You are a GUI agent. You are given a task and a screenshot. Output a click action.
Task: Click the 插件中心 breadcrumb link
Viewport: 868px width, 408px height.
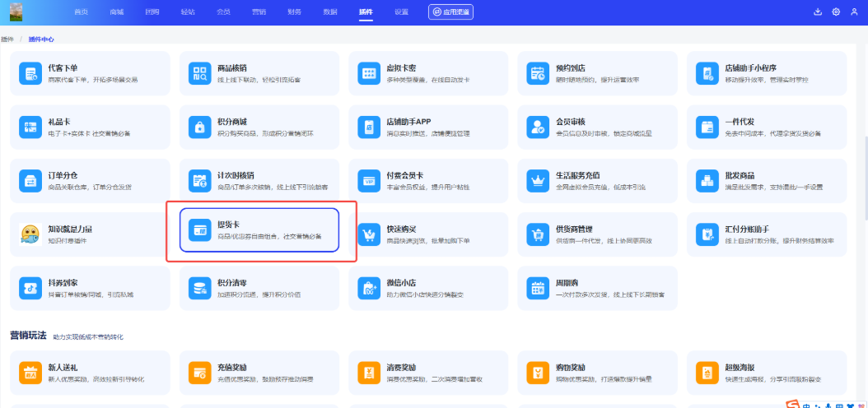click(x=41, y=39)
